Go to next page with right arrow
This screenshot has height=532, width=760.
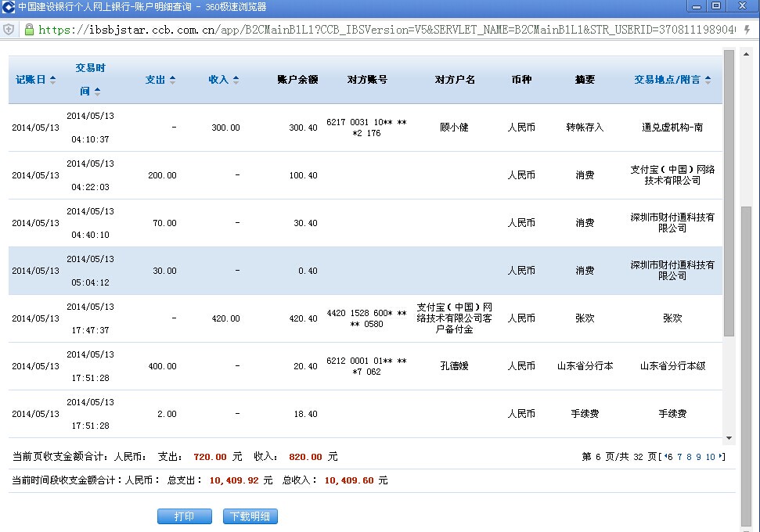721,457
